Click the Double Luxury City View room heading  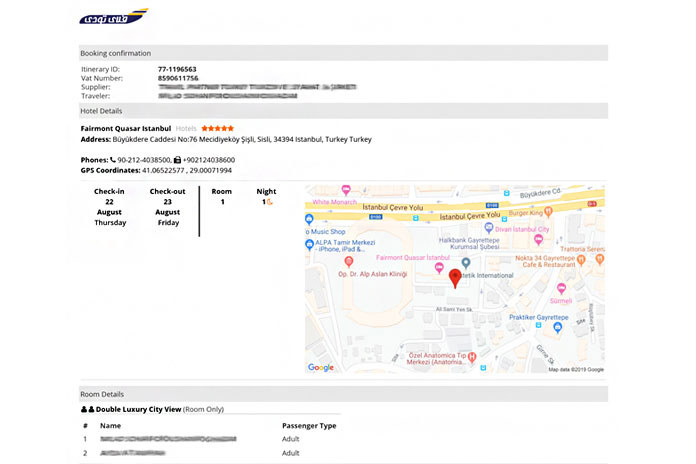point(138,409)
